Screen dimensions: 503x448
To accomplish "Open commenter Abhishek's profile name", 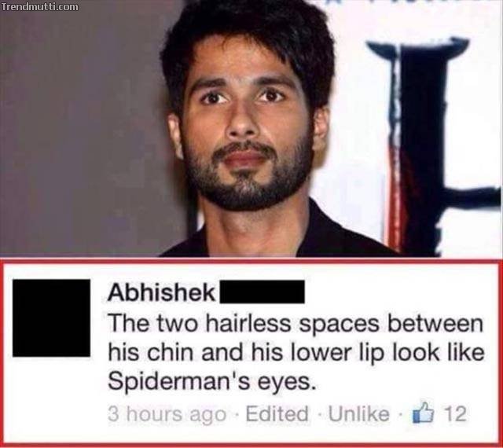I will click(162, 292).
